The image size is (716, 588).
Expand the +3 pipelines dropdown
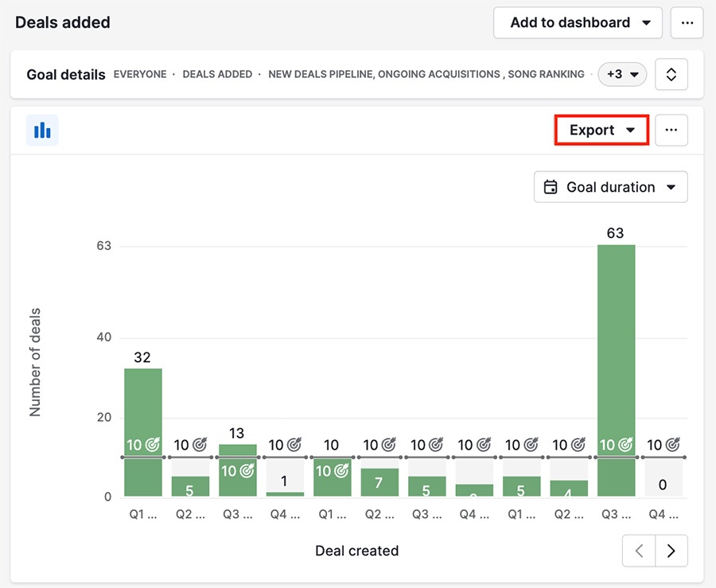[x=621, y=74]
